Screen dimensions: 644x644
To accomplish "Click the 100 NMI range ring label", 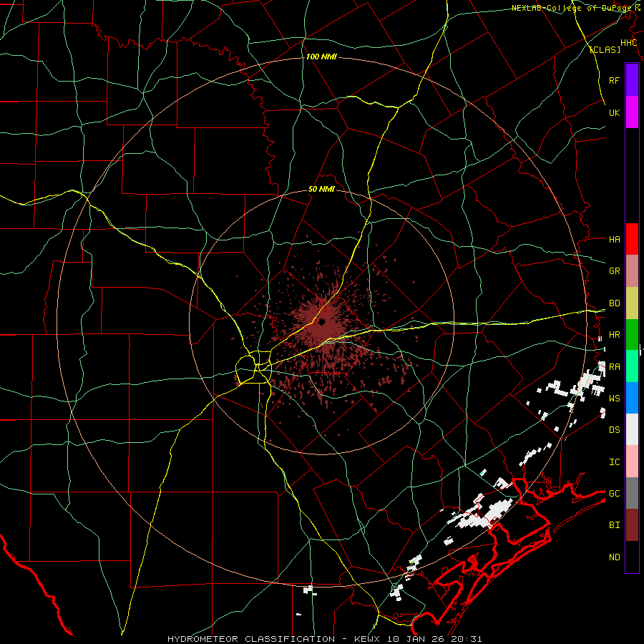I will (x=321, y=57).
